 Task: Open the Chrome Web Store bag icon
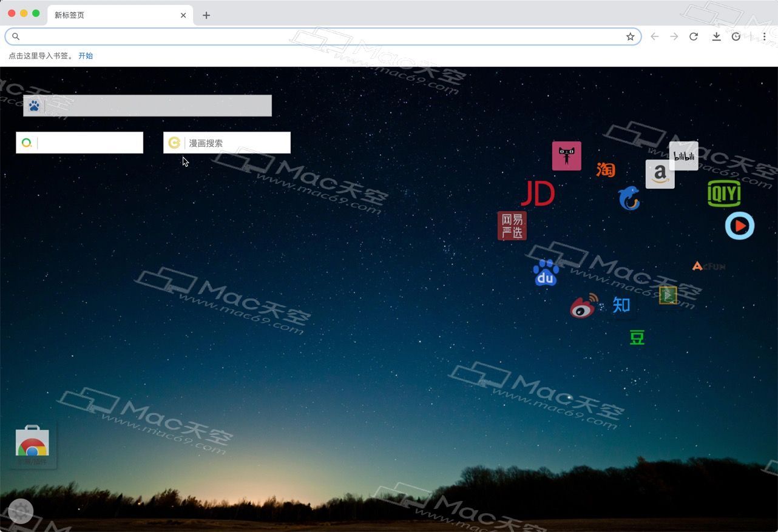coord(33,442)
